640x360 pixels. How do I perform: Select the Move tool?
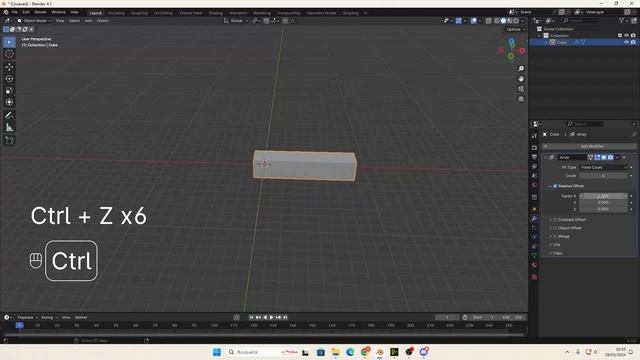click(9, 67)
